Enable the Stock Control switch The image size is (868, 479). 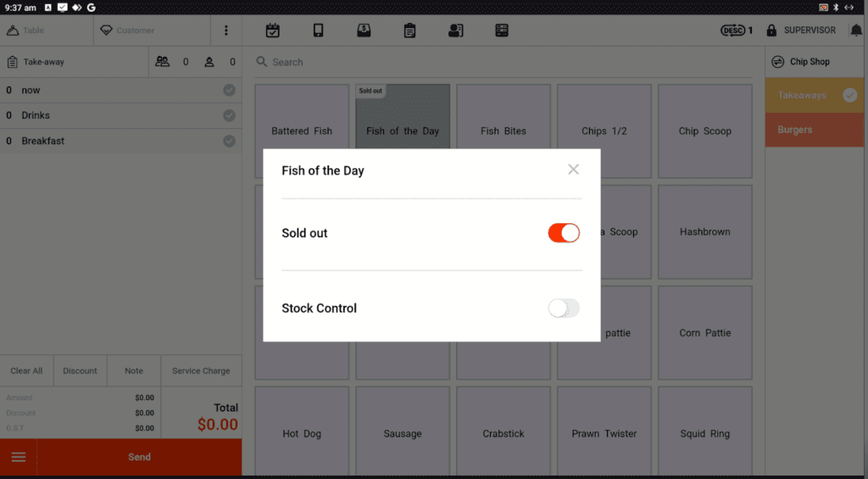click(x=564, y=309)
